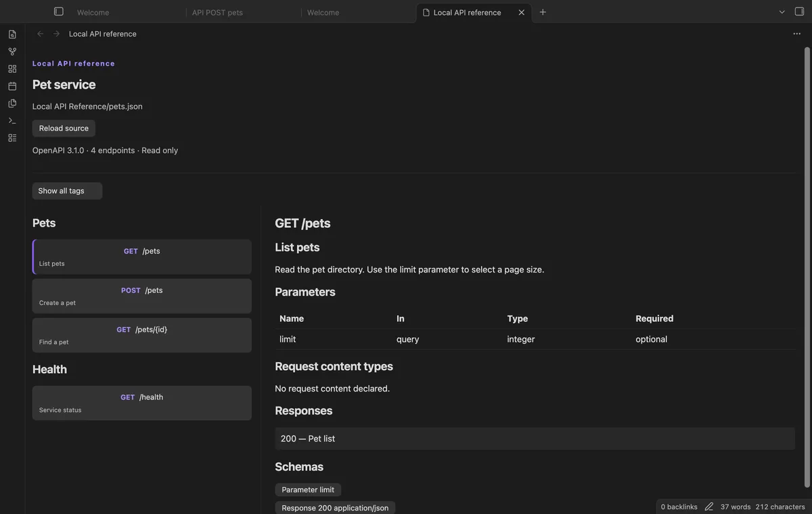Click the 37 words status item

[736, 507]
